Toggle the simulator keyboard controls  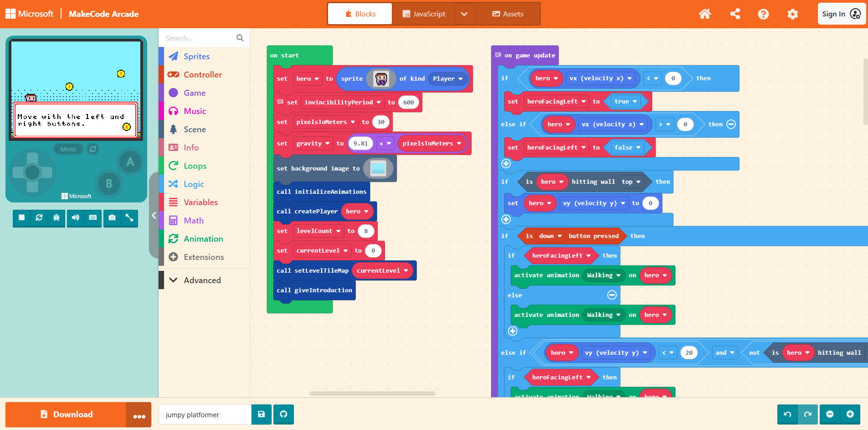pyautogui.click(x=93, y=218)
